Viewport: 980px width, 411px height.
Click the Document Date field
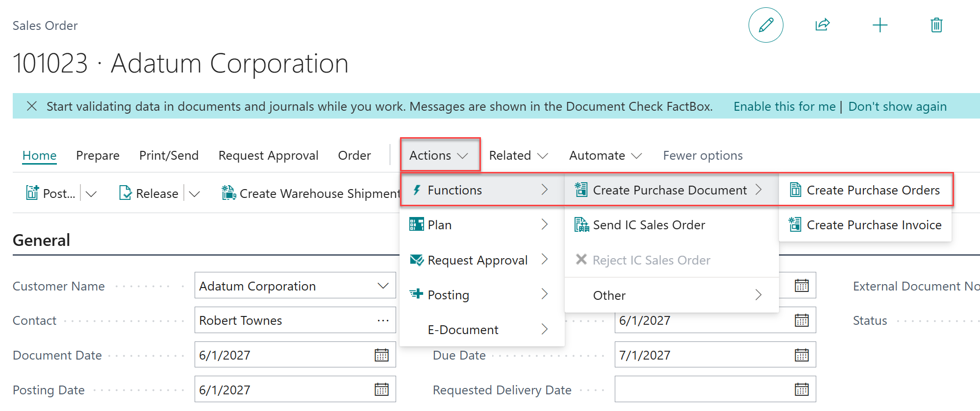295,355
